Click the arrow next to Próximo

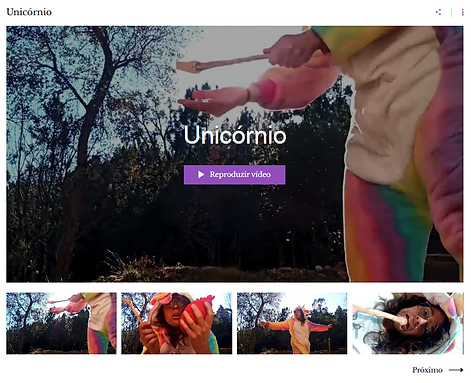pos(456,370)
